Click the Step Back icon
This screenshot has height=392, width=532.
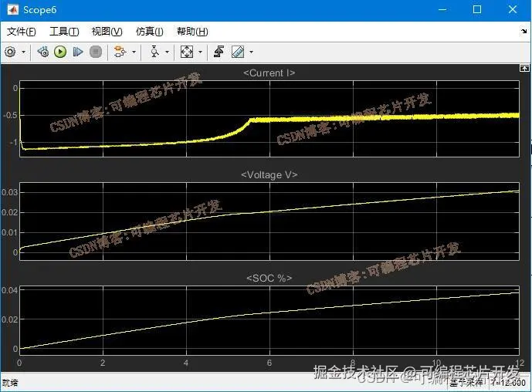[x=43, y=52]
